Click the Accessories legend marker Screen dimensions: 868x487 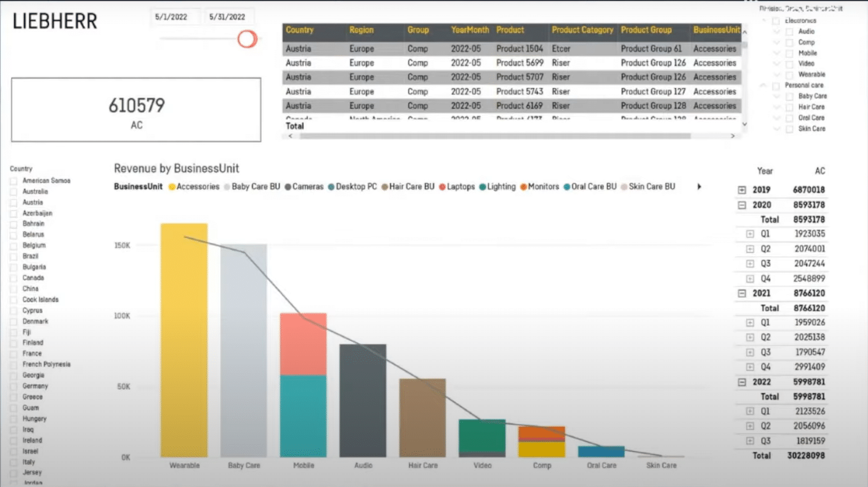171,186
